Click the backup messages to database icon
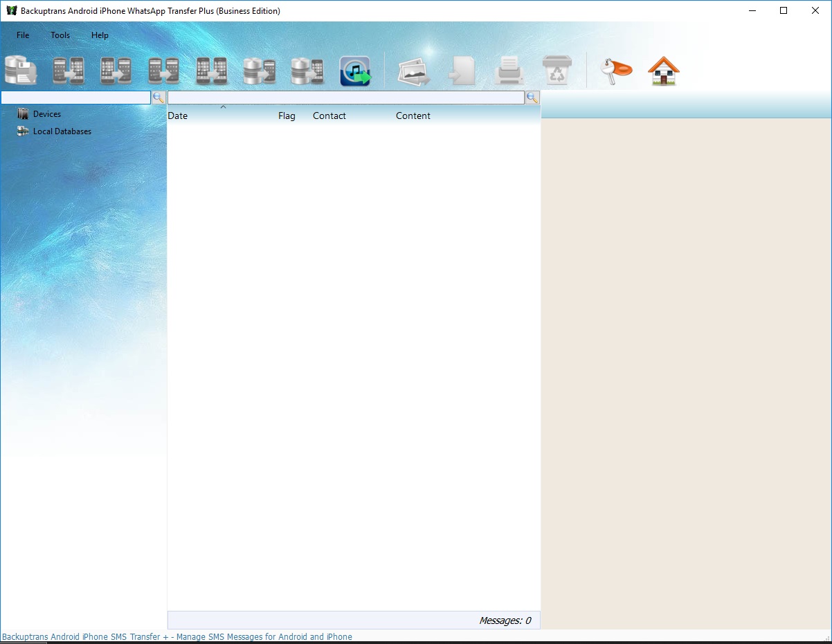The image size is (832, 644). 21,71
